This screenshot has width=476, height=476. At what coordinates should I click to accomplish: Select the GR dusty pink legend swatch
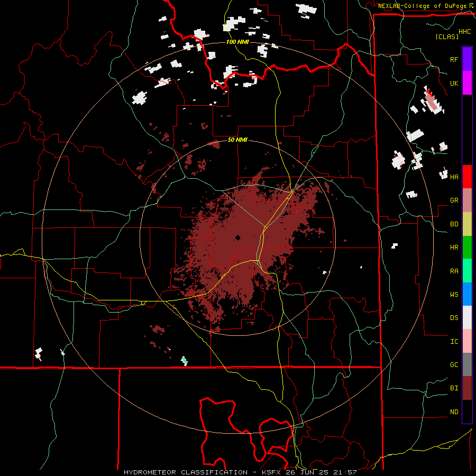tap(467, 200)
